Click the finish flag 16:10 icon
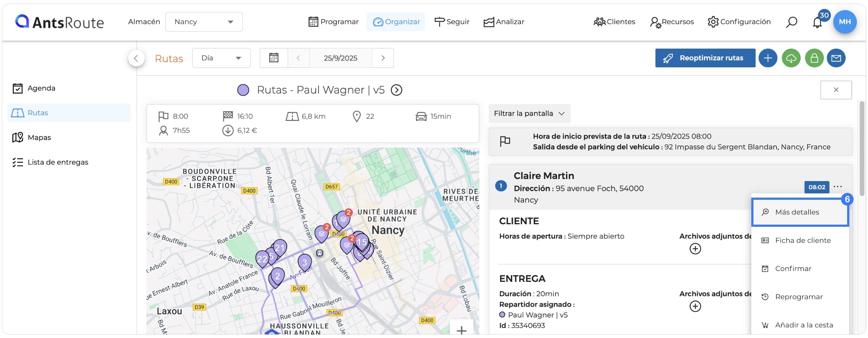 (x=228, y=116)
